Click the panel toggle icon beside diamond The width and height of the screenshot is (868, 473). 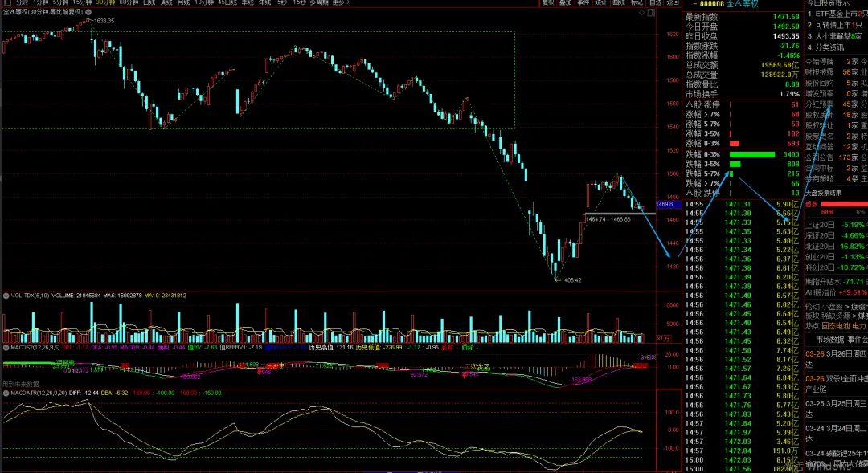(x=652, y=12)
